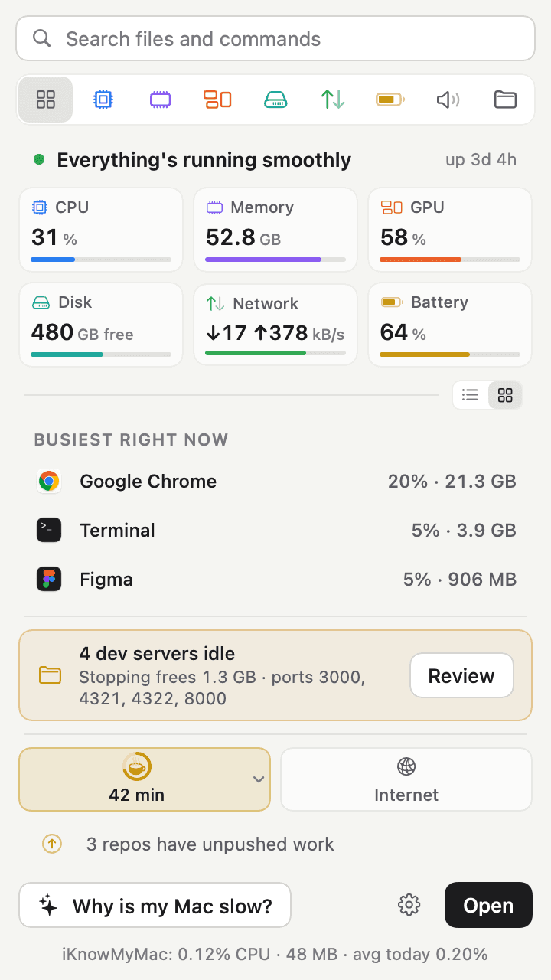551x980 pixels.
Task: Open the CPU tab icon
Action: click(103, 100)
